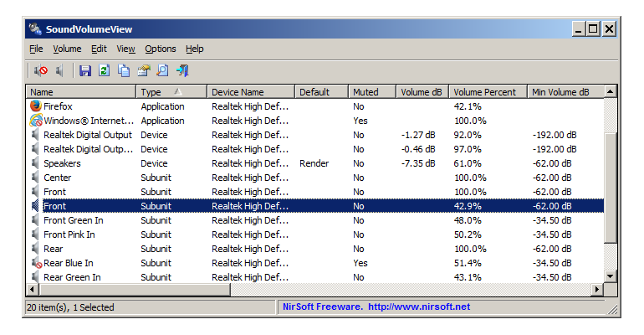Viewport: 644px width, 335px height.
Task: Open the File menu
Action: [36, 49]
